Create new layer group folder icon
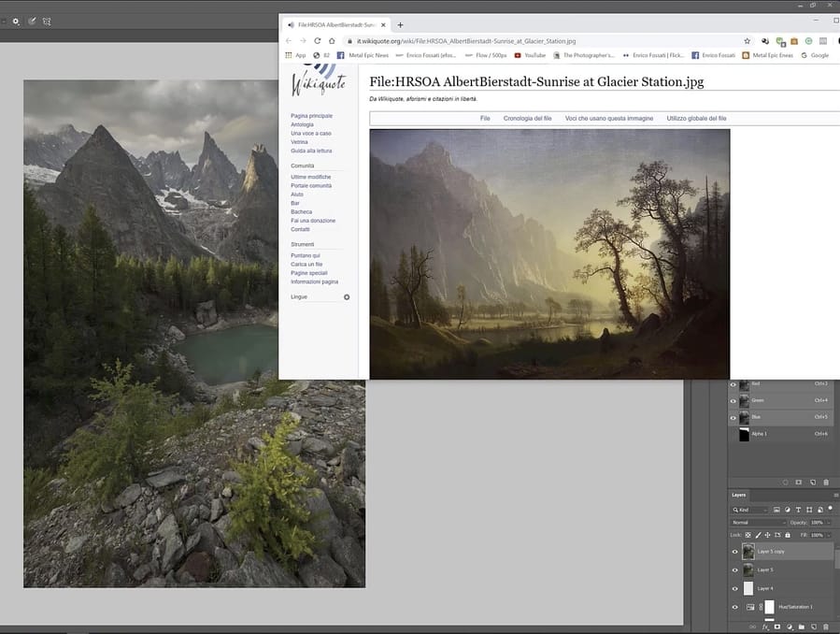 (802, 627)
